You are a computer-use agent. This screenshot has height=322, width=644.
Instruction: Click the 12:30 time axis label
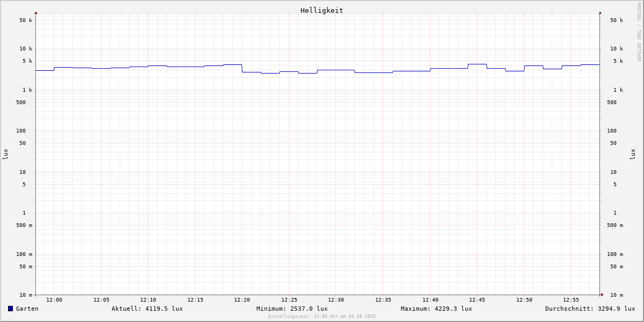(x=336, y=300)
